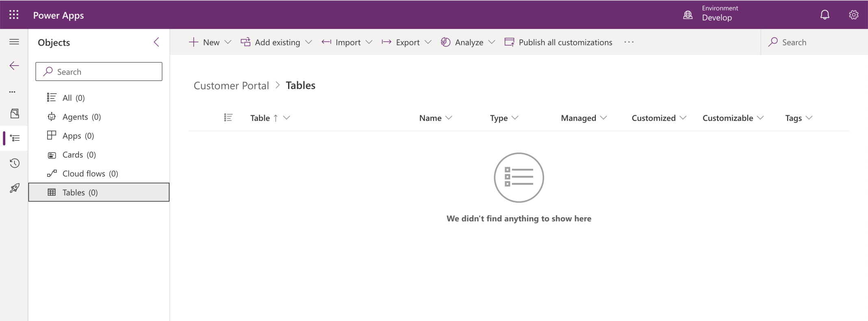Image resolution: width=868 pixels, height=321 pixels.
Task: Click Publish all customizations
Action: click(558, 42)
